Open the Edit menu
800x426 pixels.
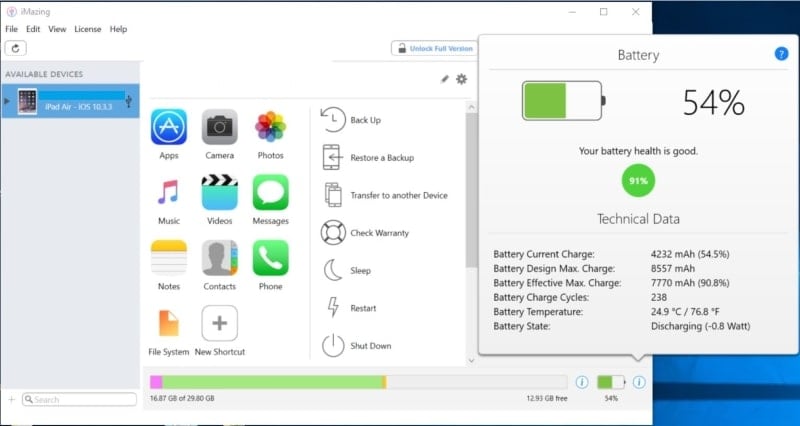coord(33,29)
